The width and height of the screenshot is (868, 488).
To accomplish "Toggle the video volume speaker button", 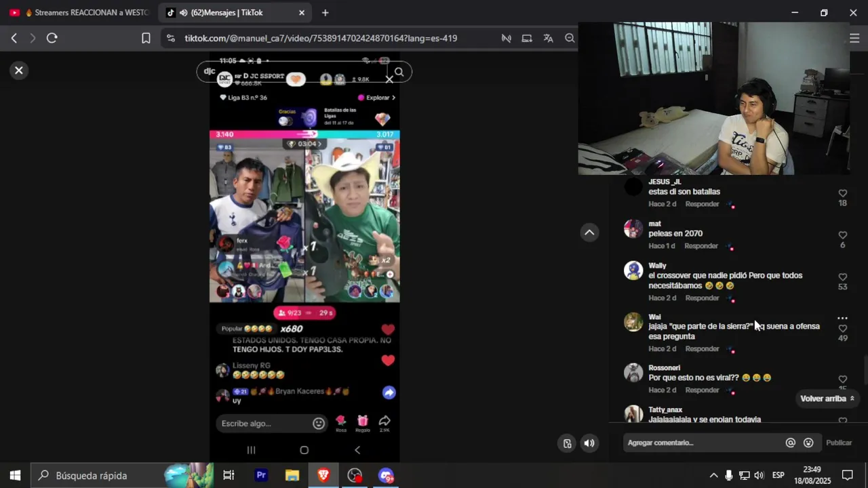I will point(589,443).
